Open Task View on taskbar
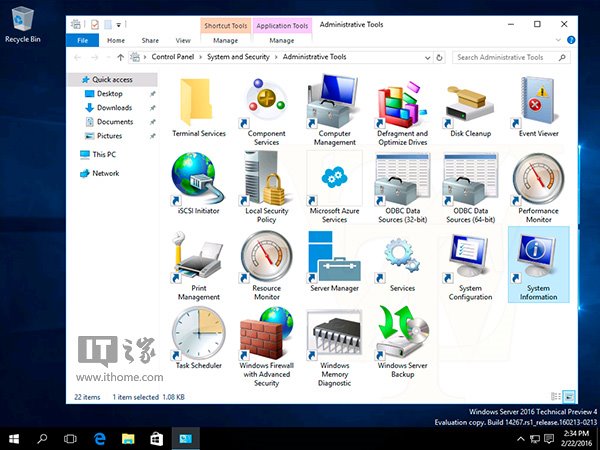This screenshot has height=450, width=600. [70, 439]
